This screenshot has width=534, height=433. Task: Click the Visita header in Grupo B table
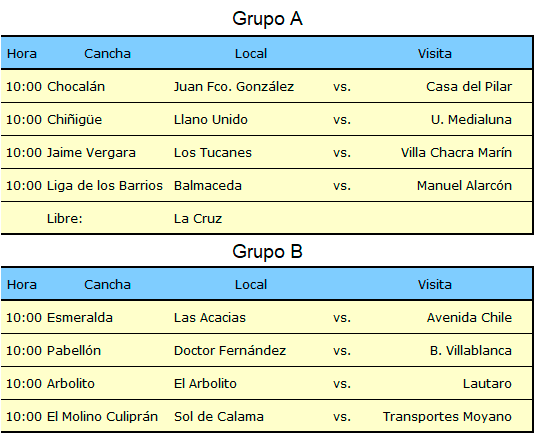click(435, 285)
